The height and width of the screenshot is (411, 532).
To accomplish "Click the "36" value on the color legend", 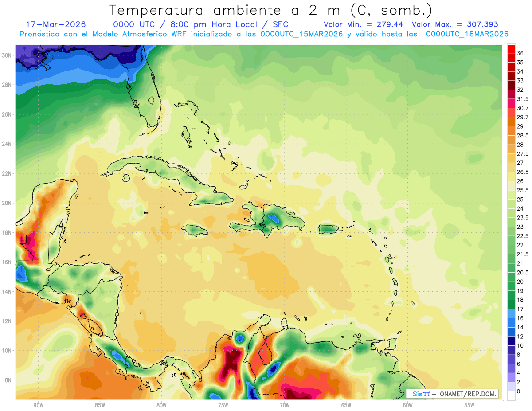I will click(x=520, y=53).
